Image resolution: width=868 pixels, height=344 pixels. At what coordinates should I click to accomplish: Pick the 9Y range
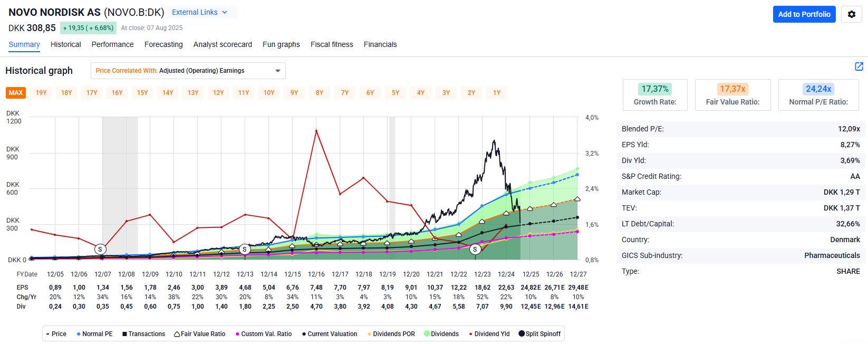(x=294, y=93)
